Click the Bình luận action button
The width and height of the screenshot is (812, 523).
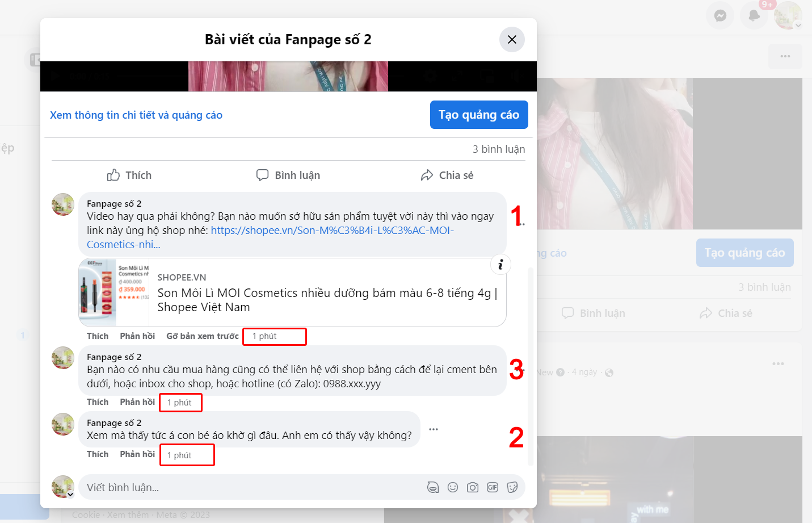click(x=288, y=175)
